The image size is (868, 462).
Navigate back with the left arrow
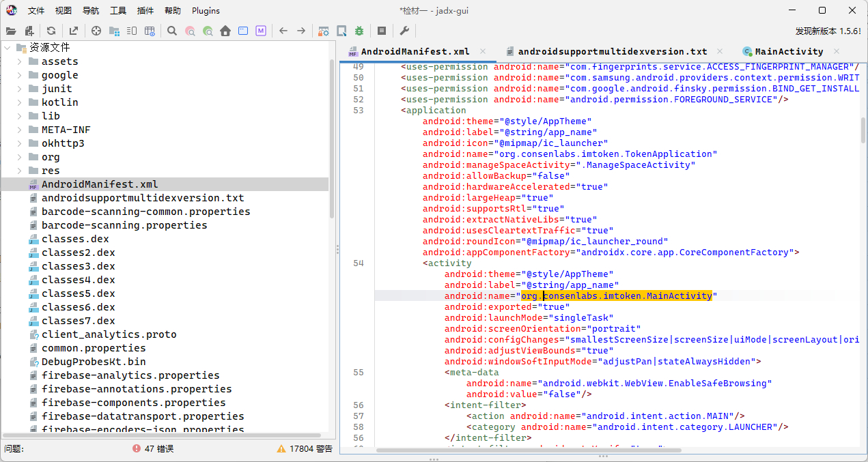283,31
